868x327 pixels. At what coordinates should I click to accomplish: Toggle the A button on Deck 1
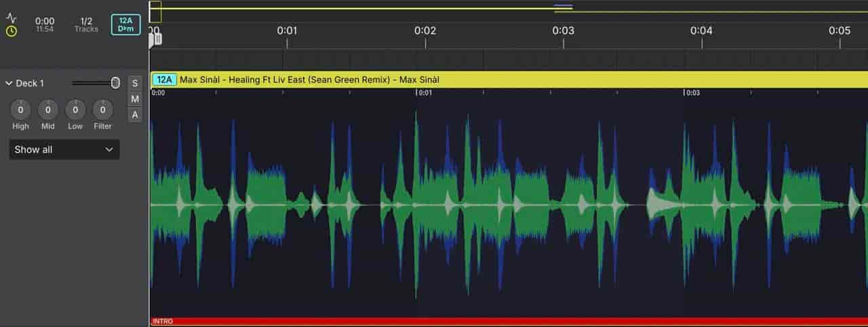click(135, 115)
